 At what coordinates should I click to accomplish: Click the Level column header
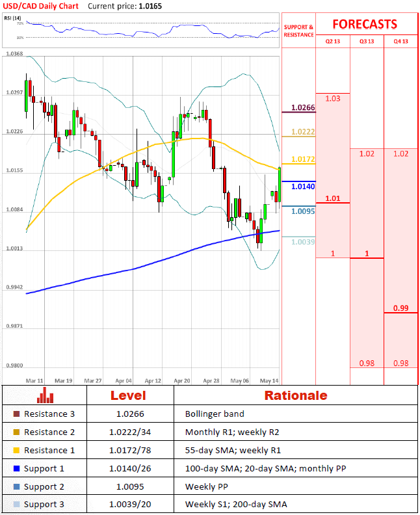click(128, 395)
